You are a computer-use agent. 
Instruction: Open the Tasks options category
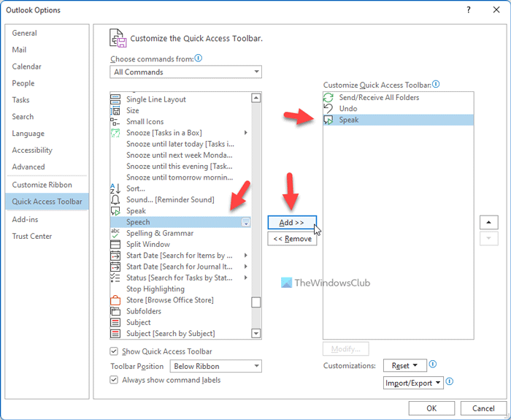tap(47, 100)
